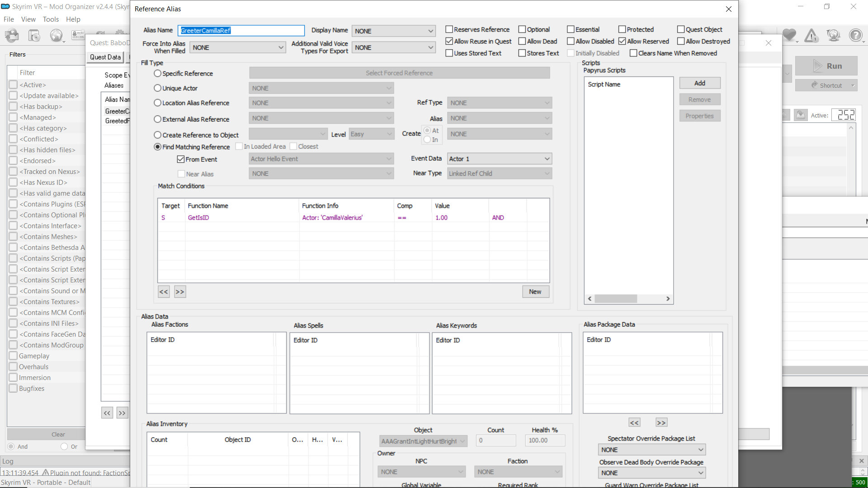Toggle the Gameplay filter checkbox

[x=14, y=356]
